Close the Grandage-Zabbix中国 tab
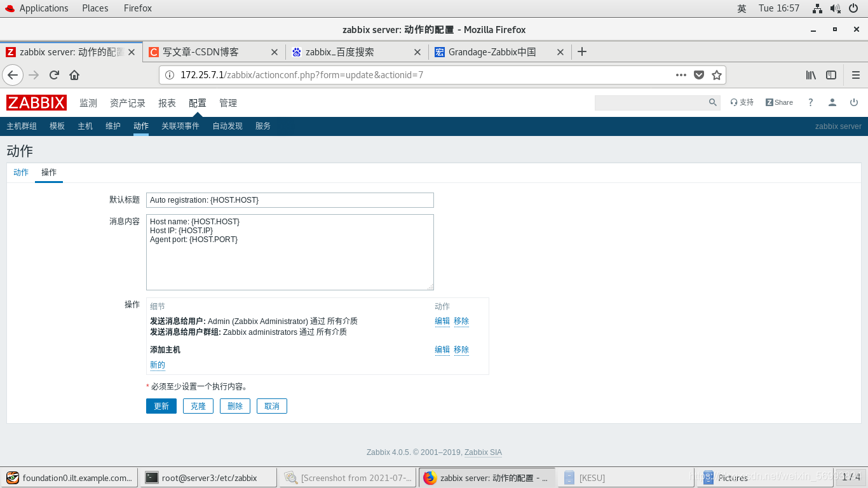The image size is (868, 488). tap(560, 52)
